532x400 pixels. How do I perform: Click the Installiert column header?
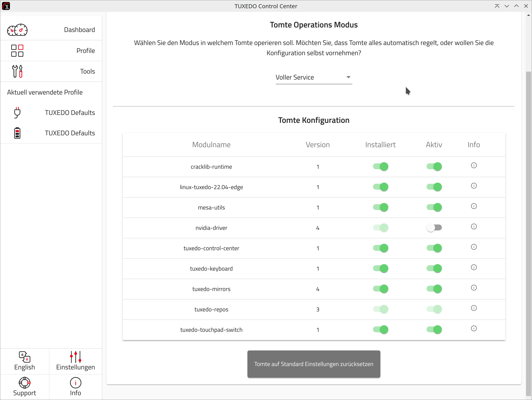click(x=380, y=145)
